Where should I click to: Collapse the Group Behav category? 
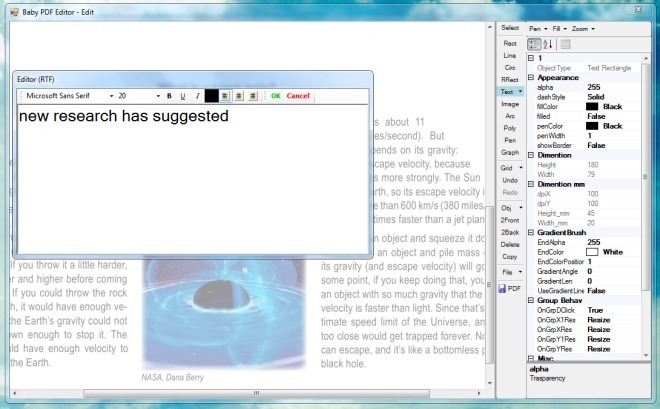[531, 300]
